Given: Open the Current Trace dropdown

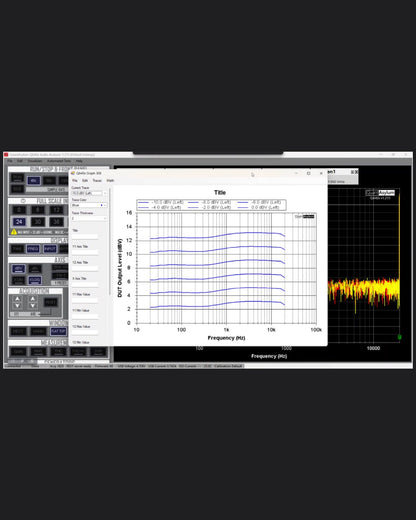Looking at the screenshot, I should (x=89, y=193).
